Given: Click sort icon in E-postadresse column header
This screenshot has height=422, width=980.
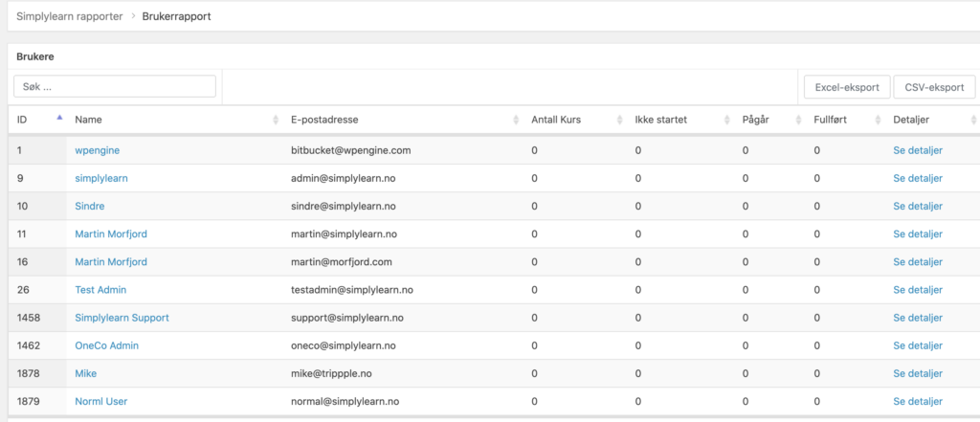Looking at the screenshot, I should (517, 120).
